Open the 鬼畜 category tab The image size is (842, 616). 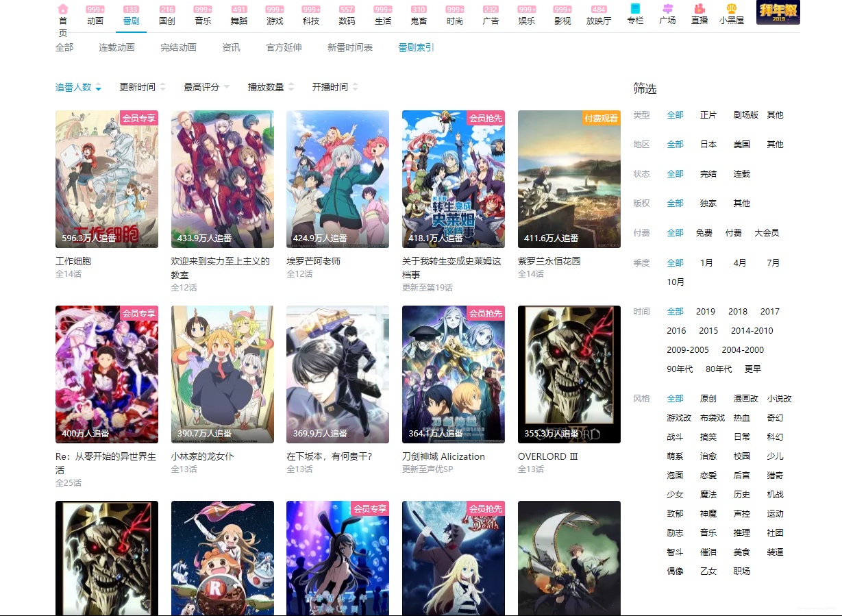click(x=419, y=21)
